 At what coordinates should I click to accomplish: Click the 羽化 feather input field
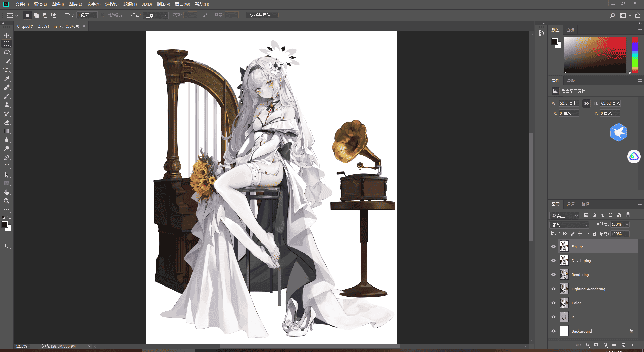click(x=87, y=15)
